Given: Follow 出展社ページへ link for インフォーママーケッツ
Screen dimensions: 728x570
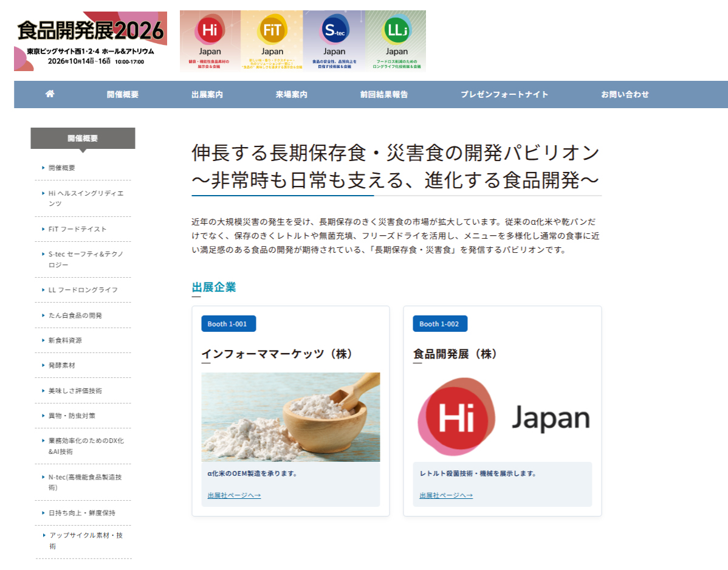Looking at the screenshot, I should (x=234, y=495).
